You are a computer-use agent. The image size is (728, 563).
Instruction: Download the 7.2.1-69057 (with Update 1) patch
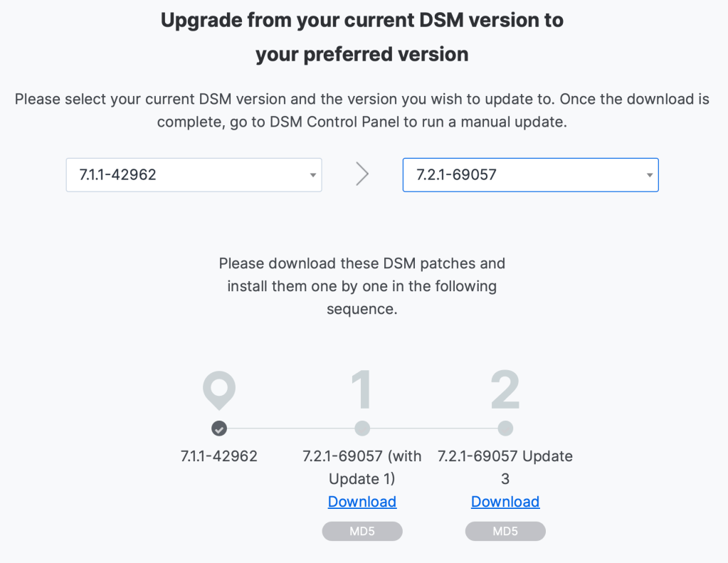coord(362,502)
